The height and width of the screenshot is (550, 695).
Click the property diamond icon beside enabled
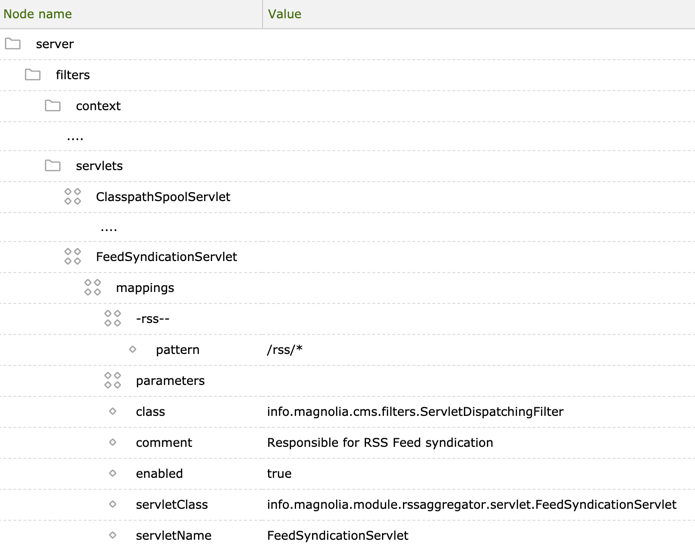point(113,474)
